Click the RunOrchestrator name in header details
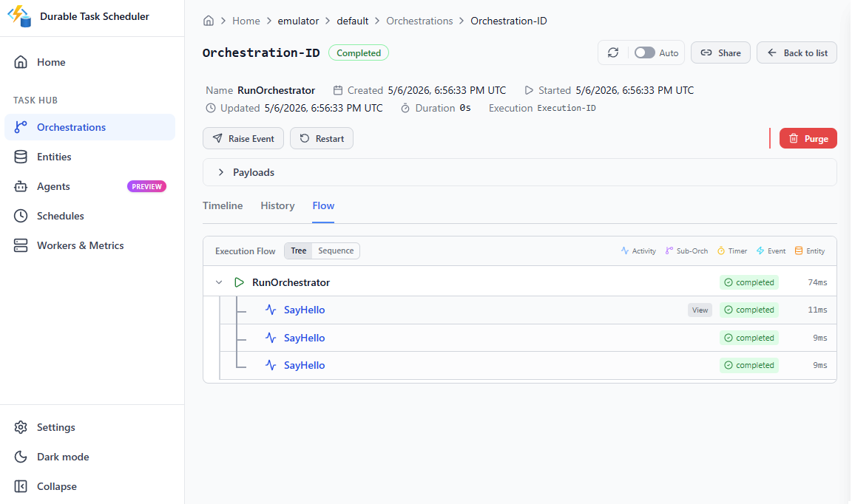The height and width of the screenshot is (504, 852). click(x=276, y=90)
